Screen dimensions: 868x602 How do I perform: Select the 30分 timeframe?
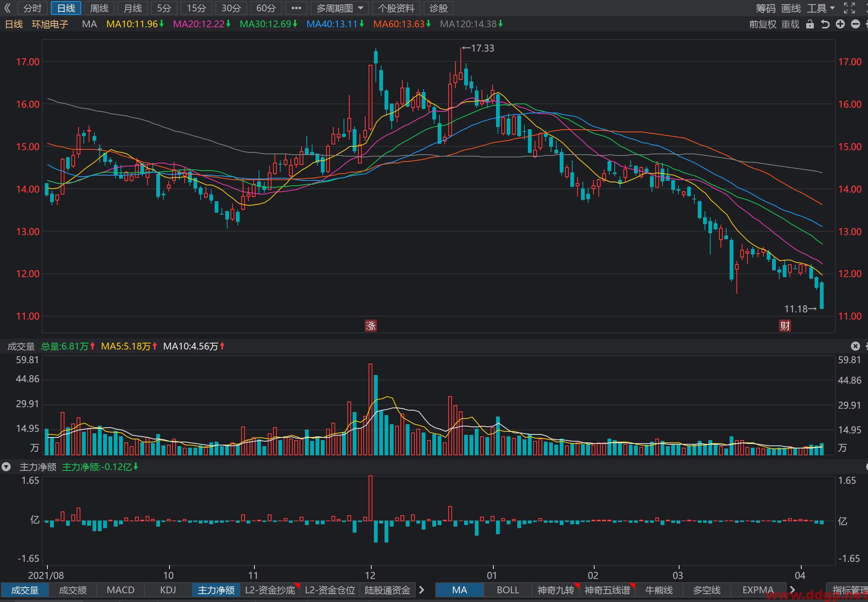click(231, 8)
